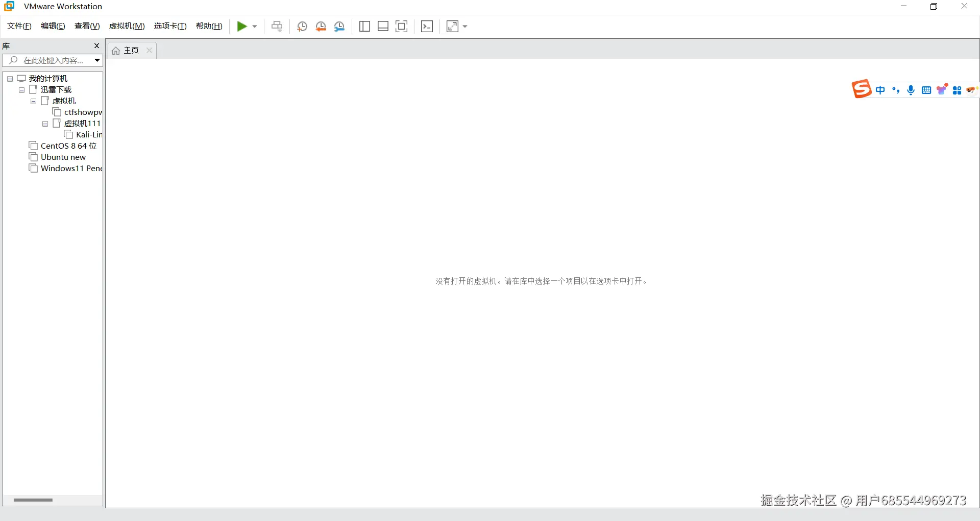Viewport: 980px width, 521px height.
Task: Open the Sogou toolbox grid icon
Action: (957, 90)
